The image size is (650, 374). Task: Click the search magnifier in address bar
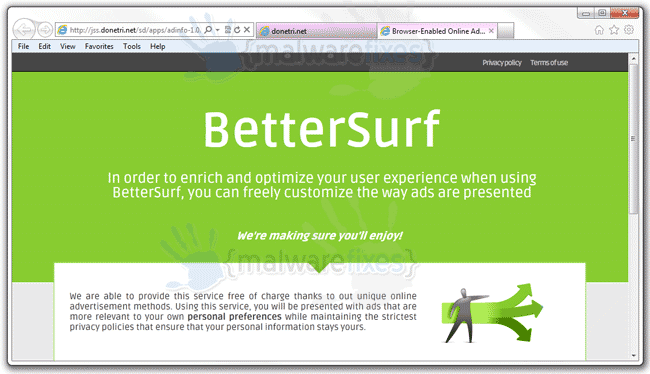point(209,30)
